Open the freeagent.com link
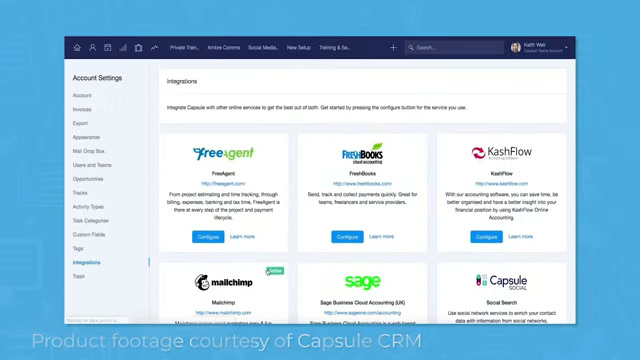Viewport: 640px width, 360px height. (223, 184)
